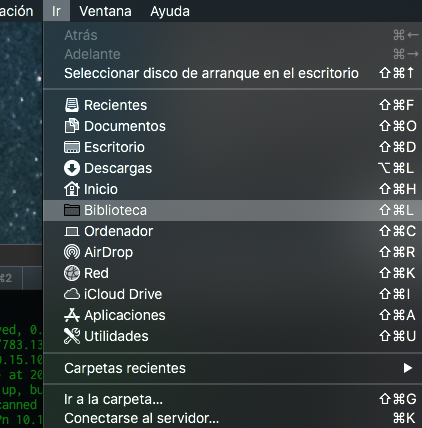The image size is (422, 428).
Task: Open the Carpetas recientes entry
Action: coord(232,368)
